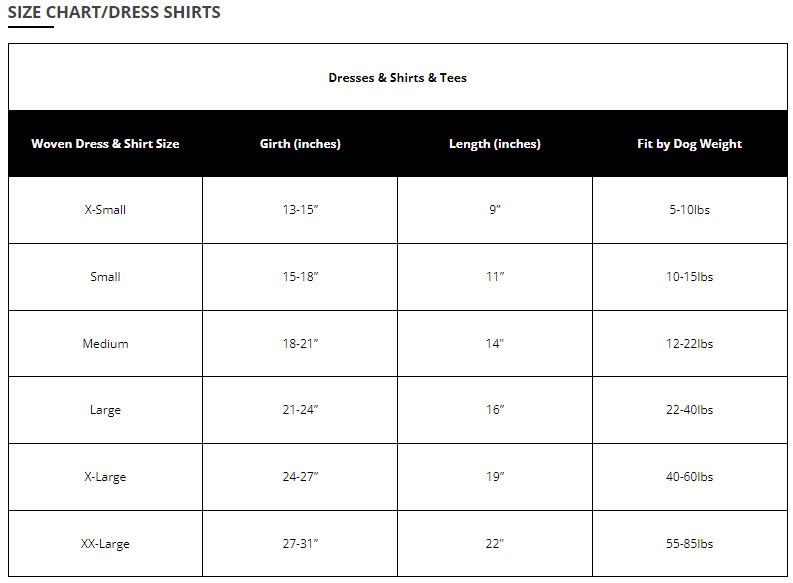Click the 18-21" girth value
This screenshot has width=793, height=583.
point(300,344)
